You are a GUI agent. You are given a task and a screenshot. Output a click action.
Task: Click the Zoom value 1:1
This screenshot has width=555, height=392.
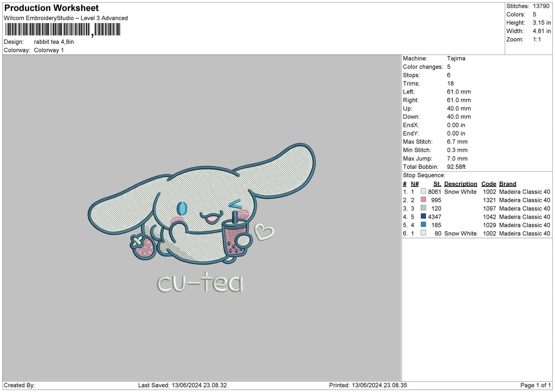click(x=537, y=40)
